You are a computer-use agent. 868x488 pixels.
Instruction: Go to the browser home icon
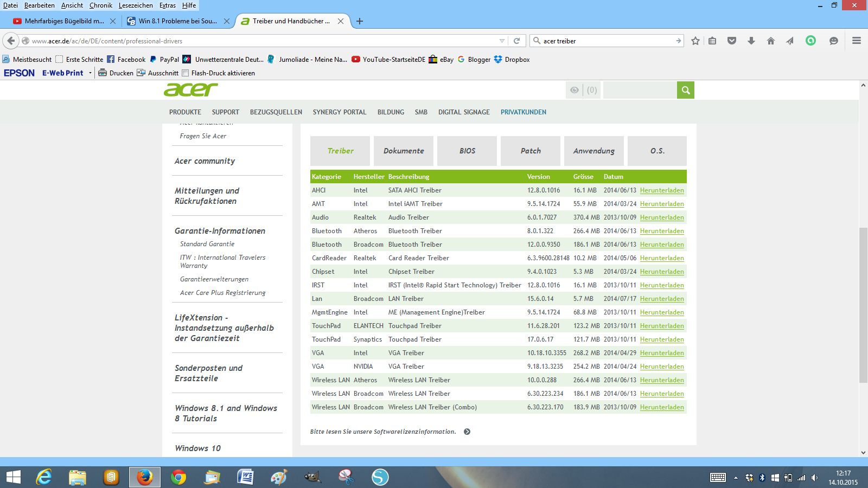point(771,41)
